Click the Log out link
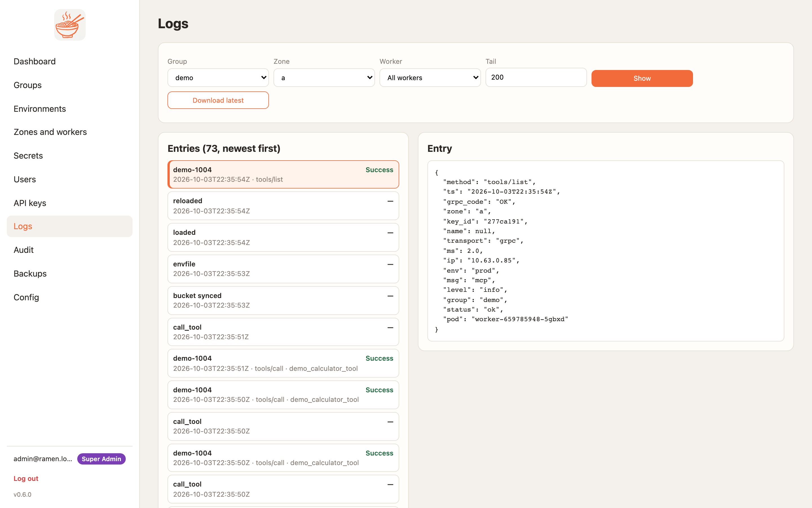This screenshot has height=508, width=812. click(26, 478)
